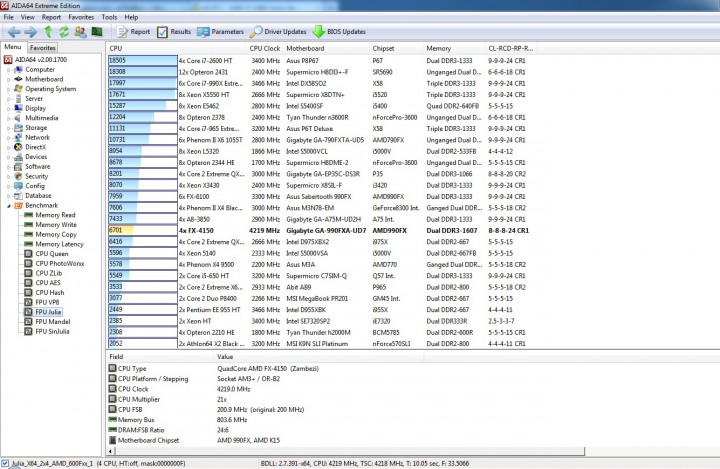Screen dimensions: 720x469
Task: Open the CPU Queen benchmark
Action: pos(46,254)
